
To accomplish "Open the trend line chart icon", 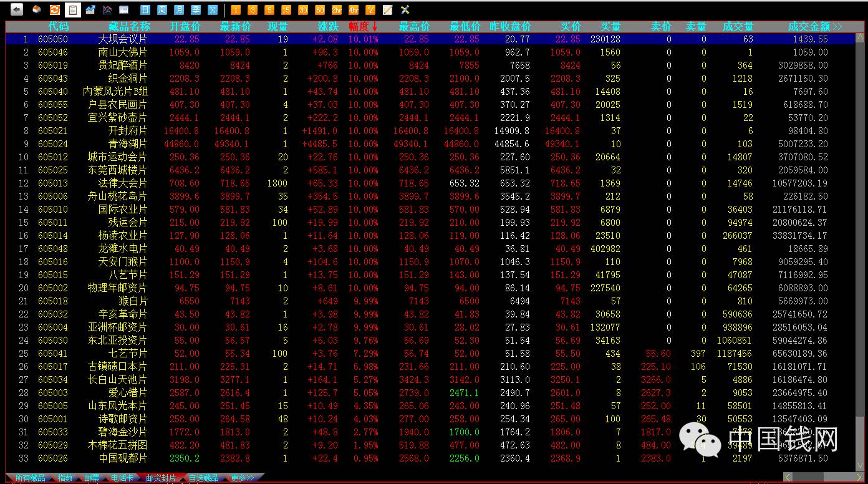I will click(x=90, y=9).
